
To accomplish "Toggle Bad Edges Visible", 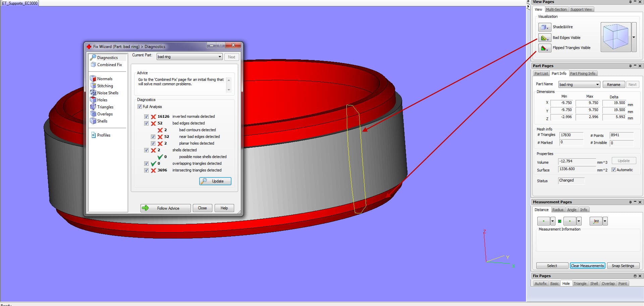I will click(544, 38).
